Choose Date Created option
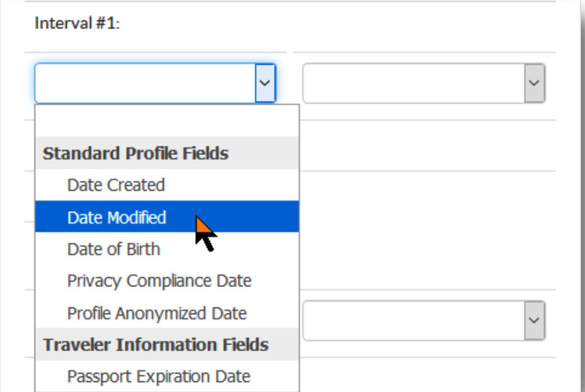The image size is (585, 392). [x=167, y=185]
